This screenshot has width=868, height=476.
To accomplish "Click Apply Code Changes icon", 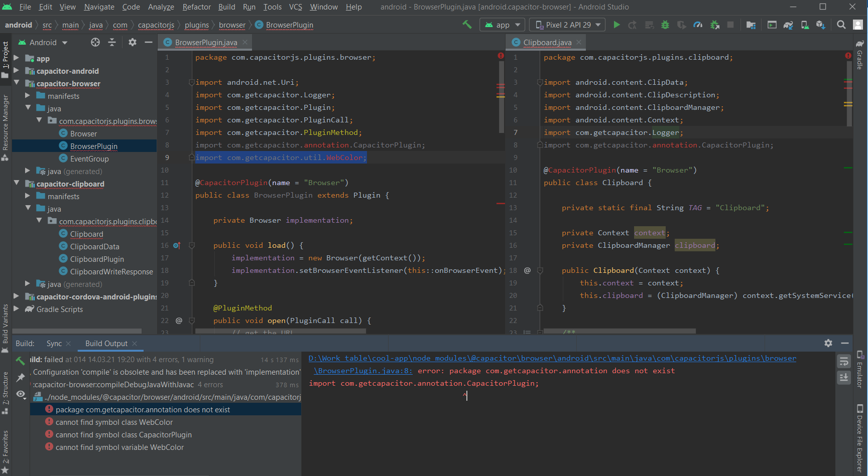I will pos(649,25).
